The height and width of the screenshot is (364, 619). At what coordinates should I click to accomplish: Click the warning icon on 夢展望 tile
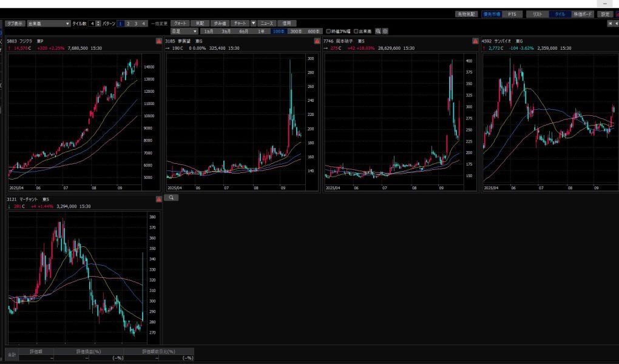(317, 41)
